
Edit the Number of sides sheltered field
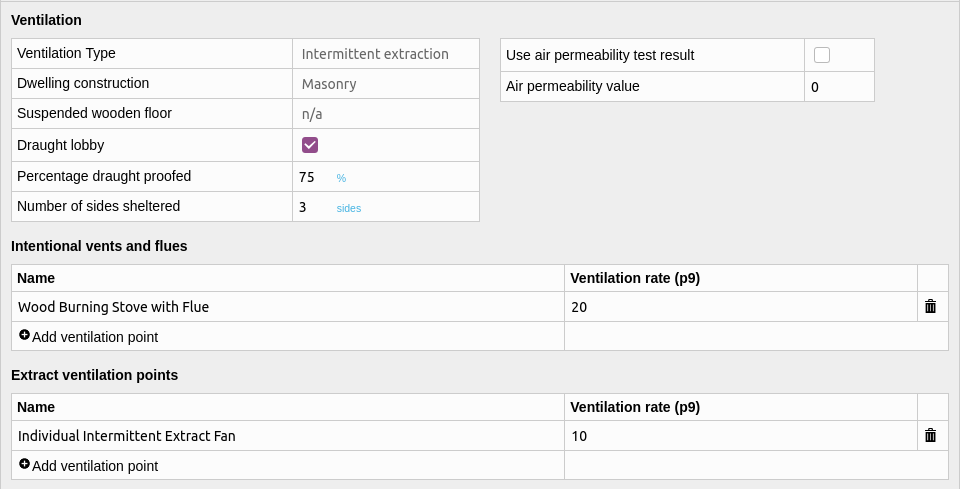tap(313, 207)
